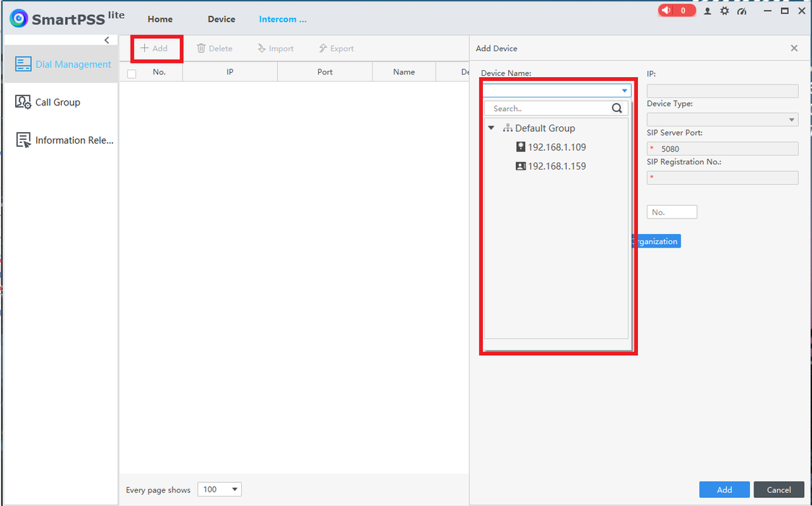This screenshot has height=506, width=812.
Task: Click the Information Release sidebar icon
Action: tap(23, 140)
